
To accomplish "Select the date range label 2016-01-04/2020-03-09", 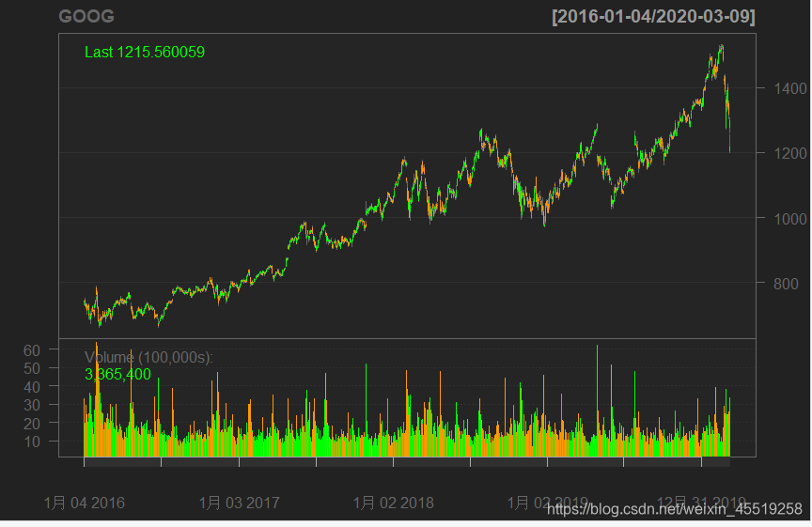I will pyautogui.click(x=653, y=17).
